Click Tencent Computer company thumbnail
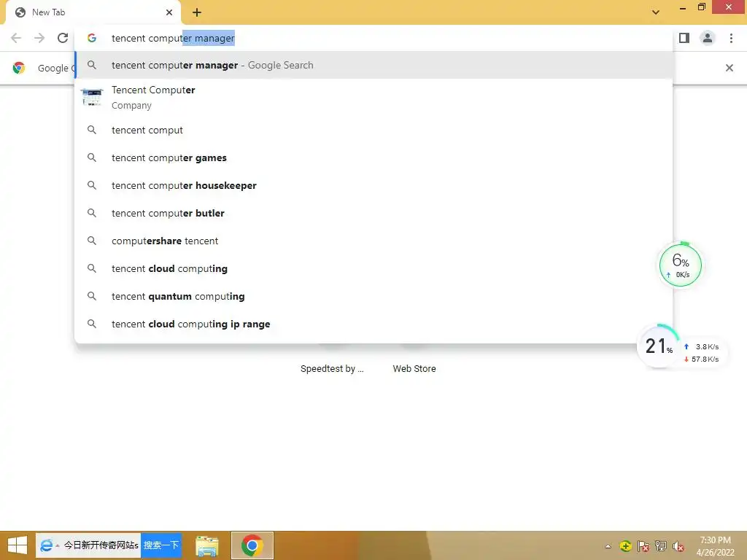This screenshot has width=747, height=560. point(91,97)
